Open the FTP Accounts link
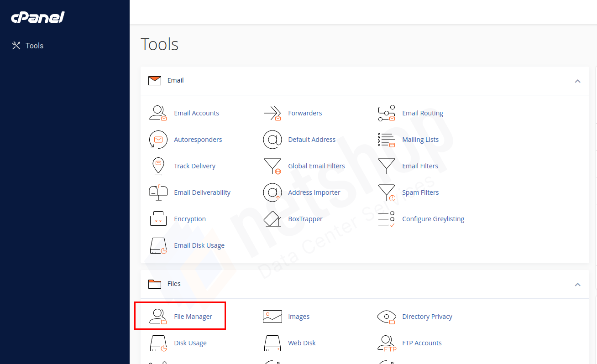Viewport: 597px width, 364px height. [x=422, y=343]
